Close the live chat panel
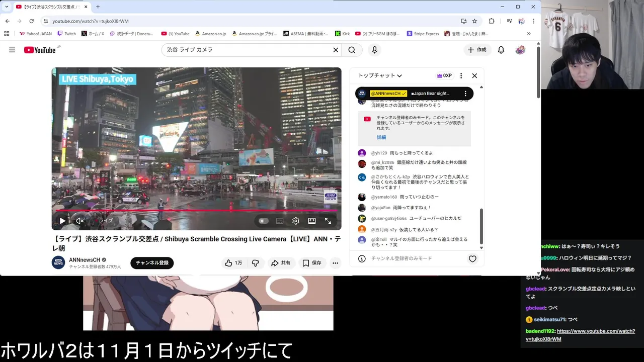 coord(474,76)
